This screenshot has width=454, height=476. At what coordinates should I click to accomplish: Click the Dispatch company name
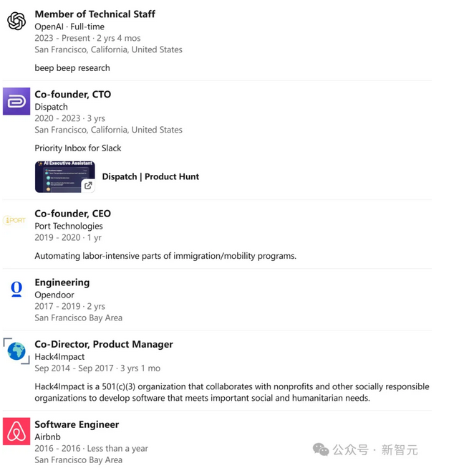52,107
